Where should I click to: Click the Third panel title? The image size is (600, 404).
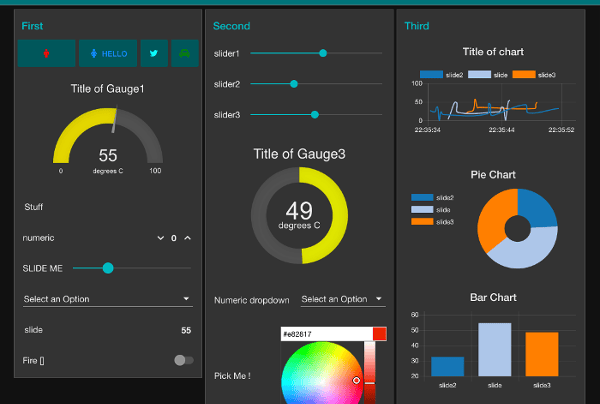(417, 26)
